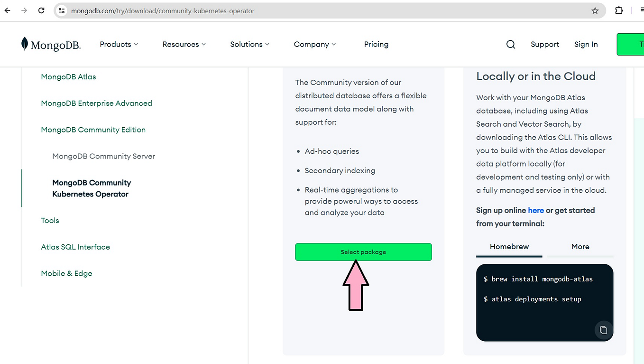
Task: Click the MongoDB leaf logo
Action: (x=26, y=44)
